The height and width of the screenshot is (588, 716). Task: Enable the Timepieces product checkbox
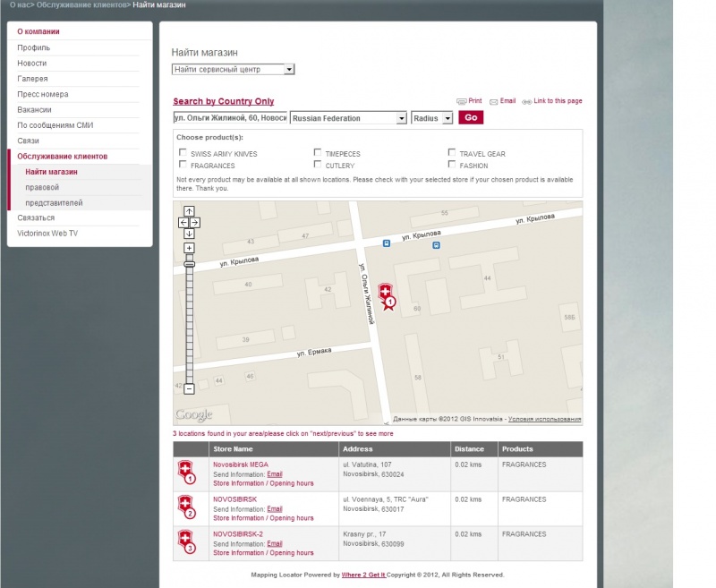[x=318, y=153]
